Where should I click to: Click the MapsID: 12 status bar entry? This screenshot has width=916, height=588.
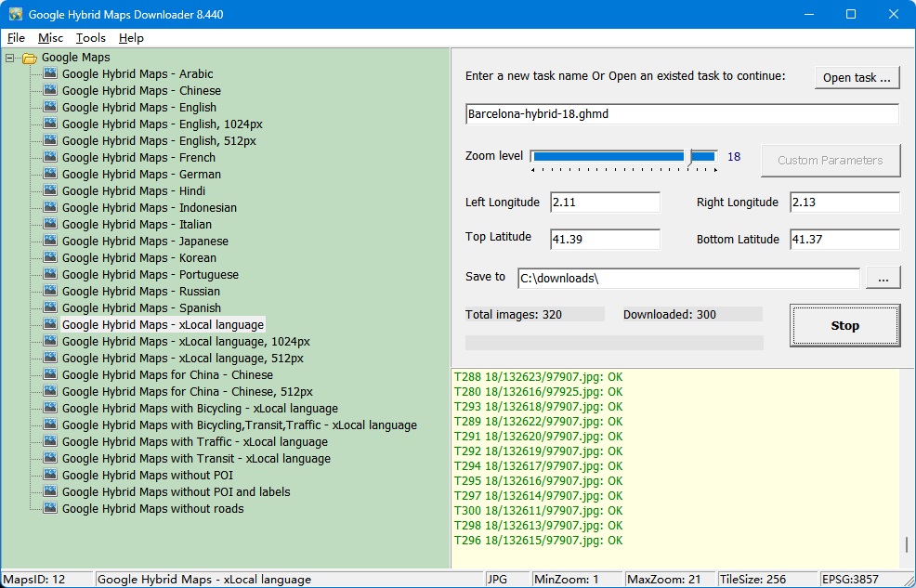coord(46,580)
